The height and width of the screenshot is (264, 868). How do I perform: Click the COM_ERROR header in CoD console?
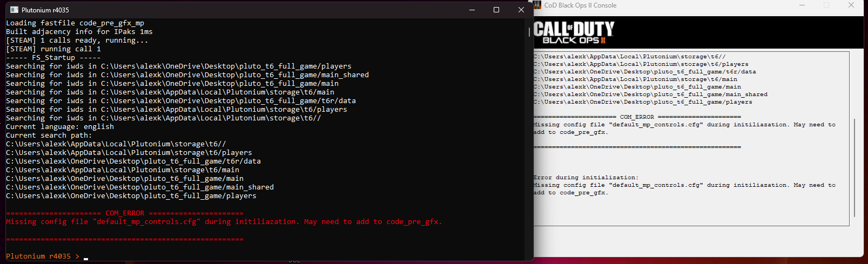[637, 117]
